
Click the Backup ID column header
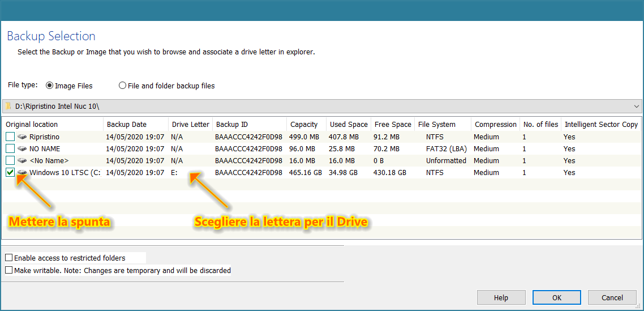pyautogui.click(x=250, y=124)
